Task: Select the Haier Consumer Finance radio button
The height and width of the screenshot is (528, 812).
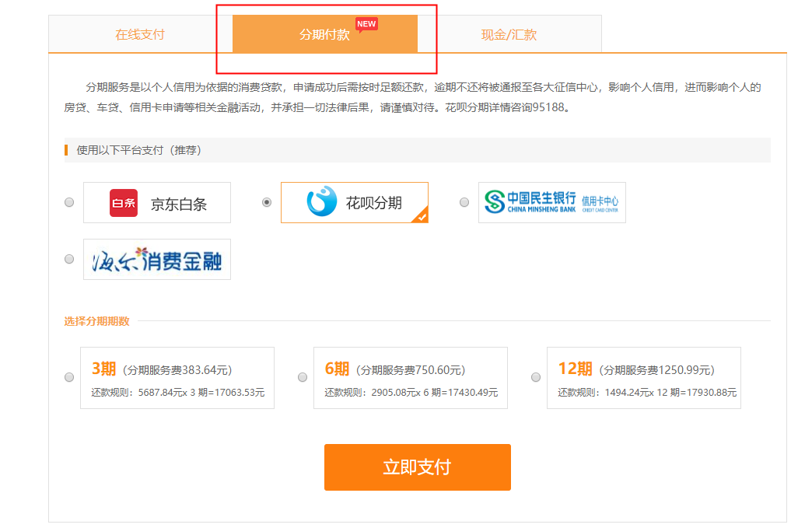Action: tap(68, 259)
